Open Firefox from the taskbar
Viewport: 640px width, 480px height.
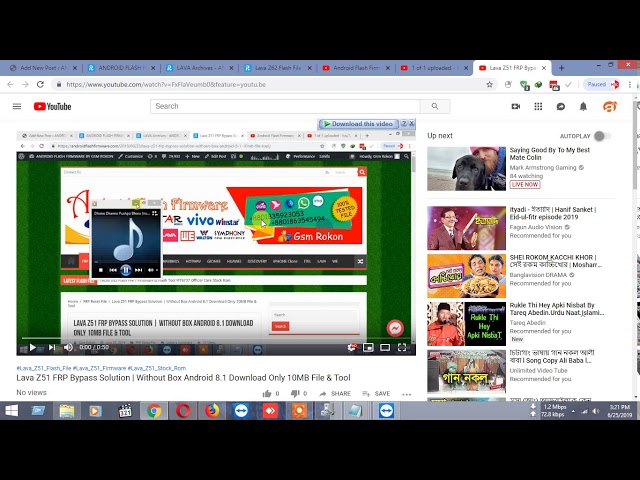211,411
